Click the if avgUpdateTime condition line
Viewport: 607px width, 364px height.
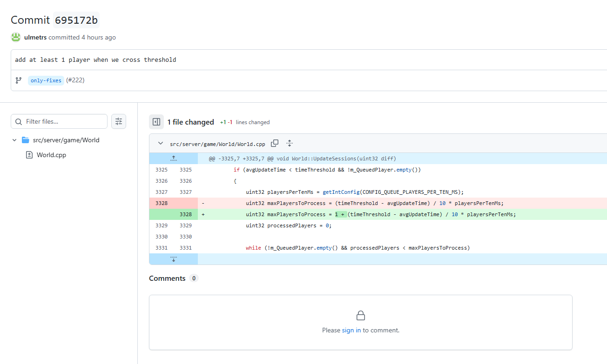pos(327,170)
